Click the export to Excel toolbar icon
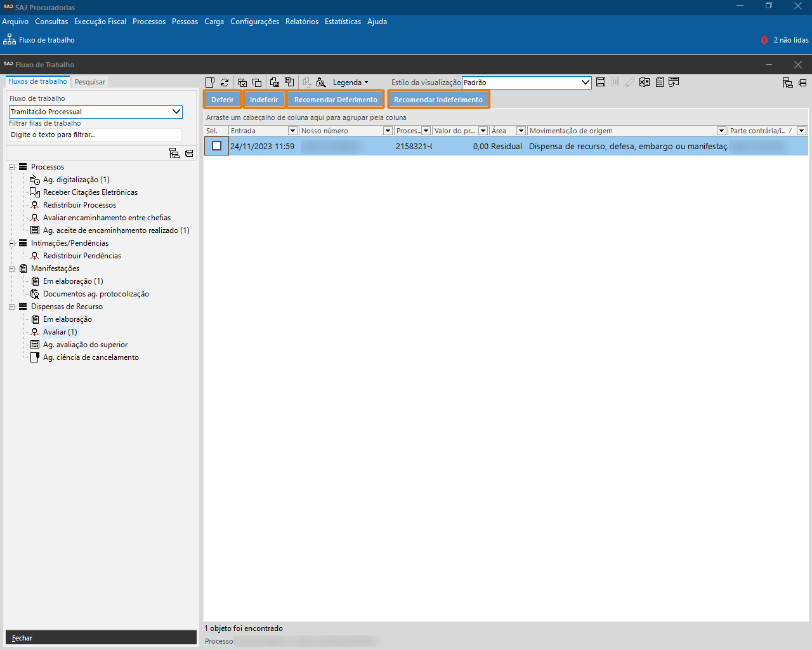The width and height of the screenshot is (812, 650). [645, 83]
